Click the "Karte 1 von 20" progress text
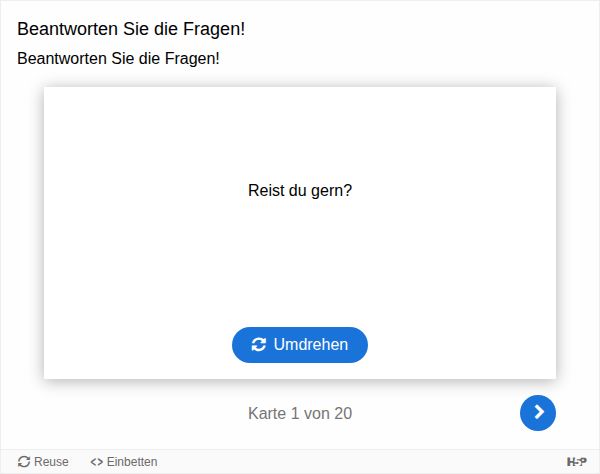 300,413
